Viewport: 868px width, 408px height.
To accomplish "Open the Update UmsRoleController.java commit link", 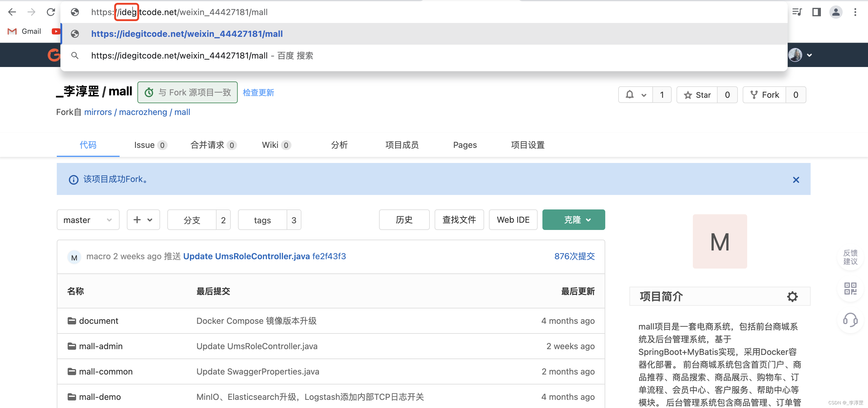I will (x=246, y=256).
